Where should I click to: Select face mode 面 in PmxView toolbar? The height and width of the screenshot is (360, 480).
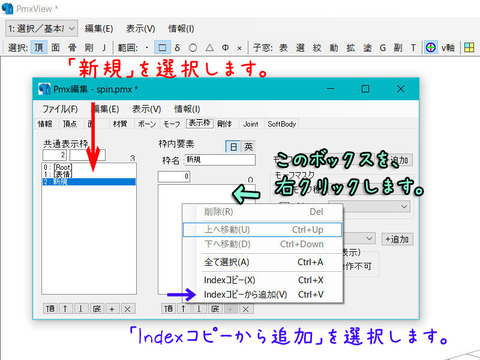(x=56, y=48)
